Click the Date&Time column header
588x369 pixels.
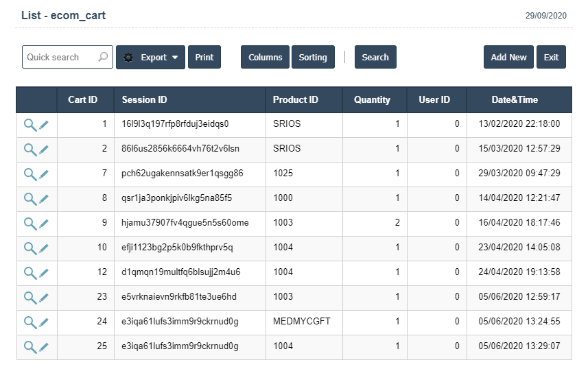coord(515,100)
